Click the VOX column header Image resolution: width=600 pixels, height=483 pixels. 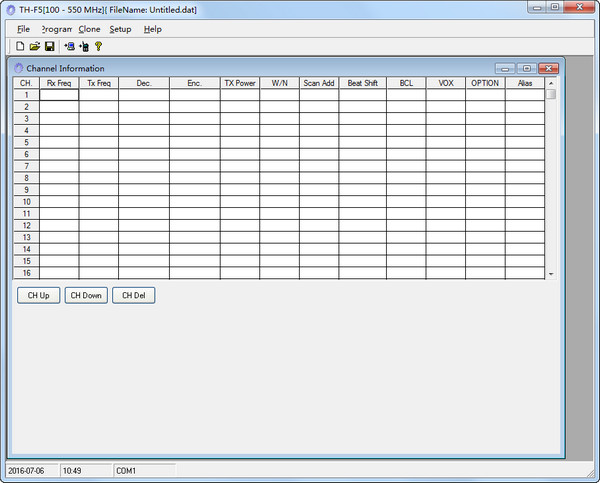coord(446,83)
